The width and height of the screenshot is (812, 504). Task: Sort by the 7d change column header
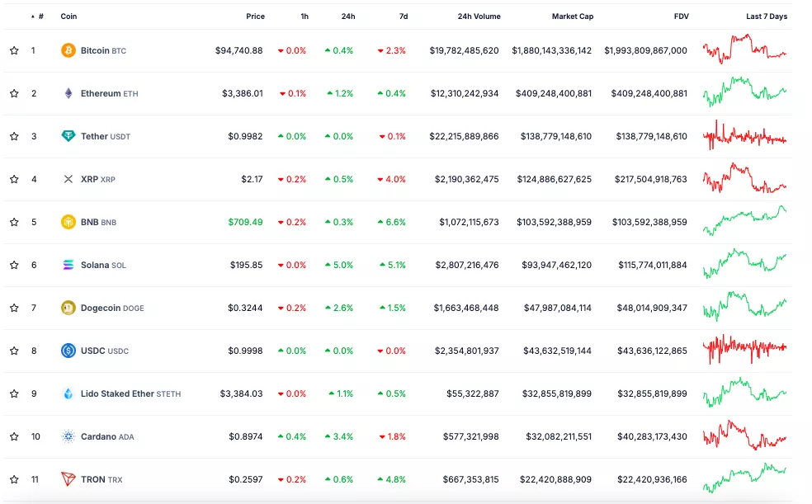403,16
